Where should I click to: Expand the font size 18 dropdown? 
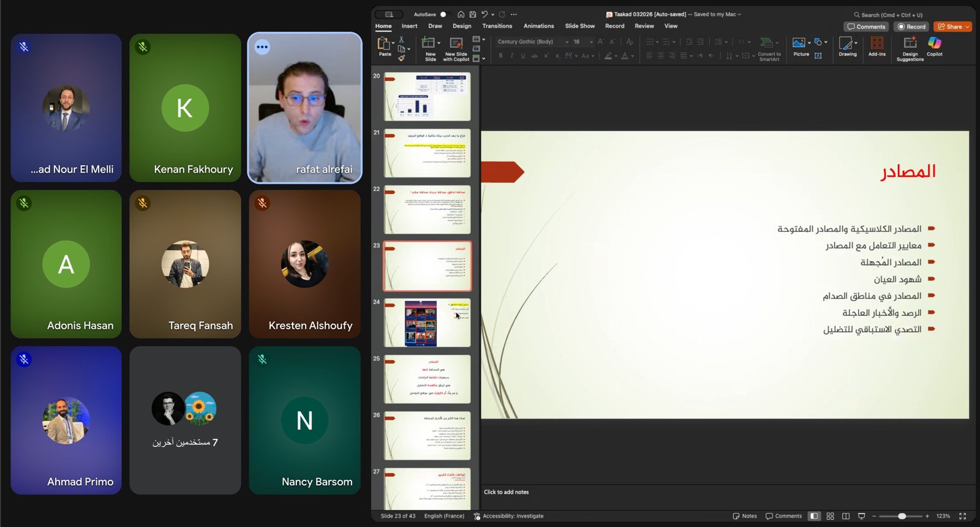[591, 42]
